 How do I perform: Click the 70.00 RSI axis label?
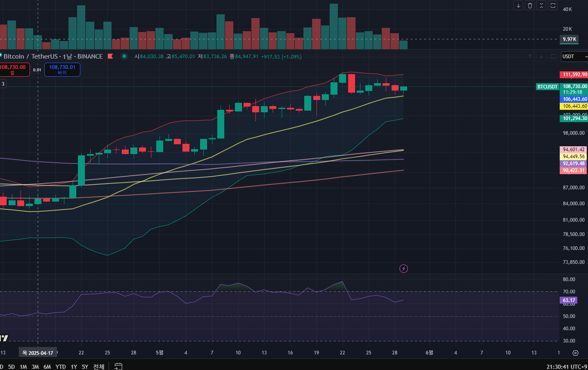(x=569, y=292)
